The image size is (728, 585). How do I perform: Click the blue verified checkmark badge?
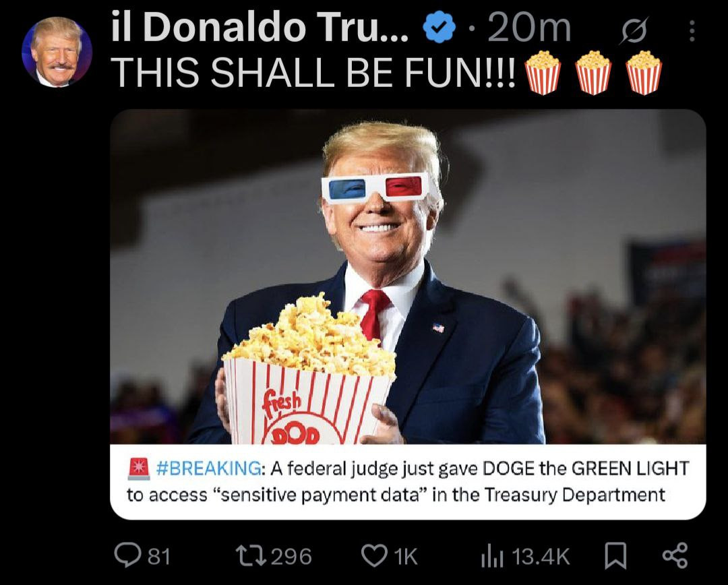439,28
